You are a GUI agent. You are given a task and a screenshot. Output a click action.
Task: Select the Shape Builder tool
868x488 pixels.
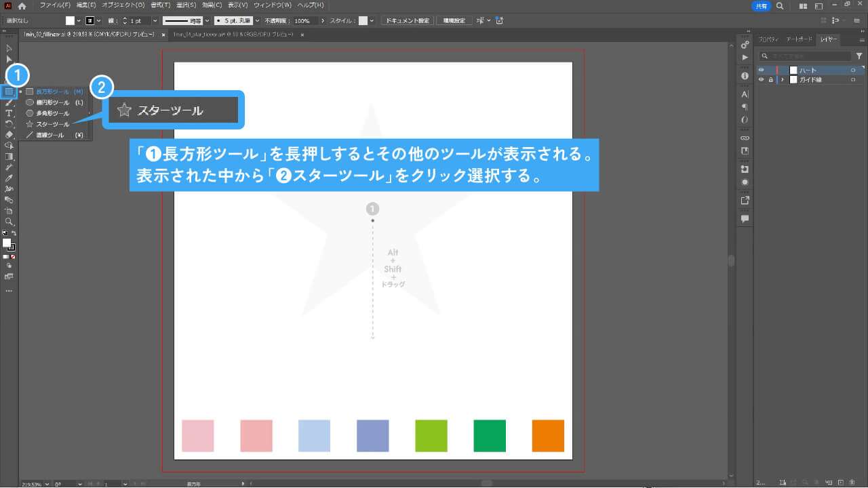coord(9,146)
